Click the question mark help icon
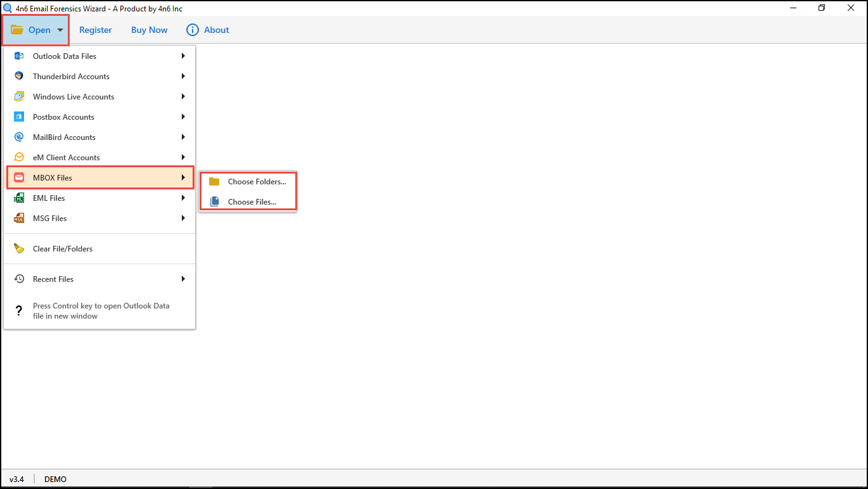 (19, 310)
